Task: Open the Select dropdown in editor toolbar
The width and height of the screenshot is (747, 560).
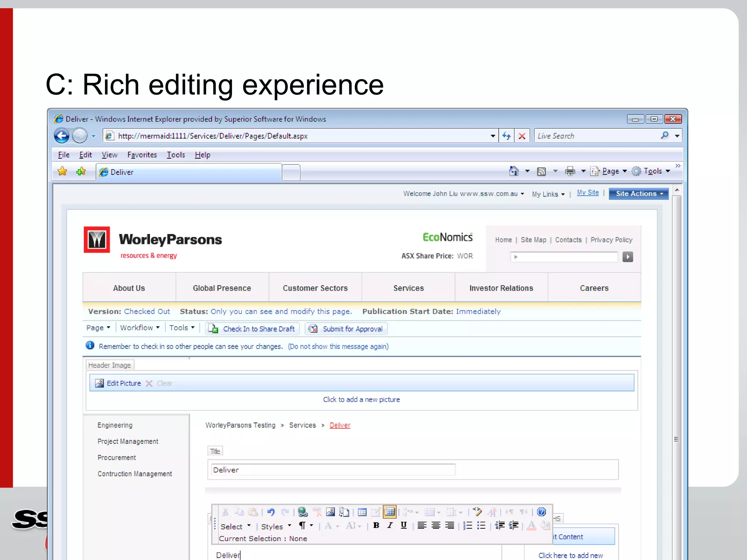Action: point(236,526)
